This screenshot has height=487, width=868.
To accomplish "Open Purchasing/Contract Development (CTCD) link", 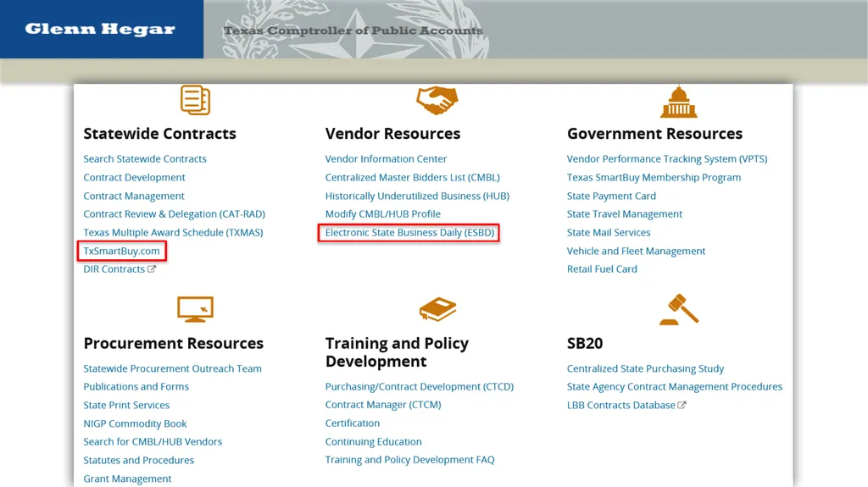I will pyautogui.click(x=420, y=387).
